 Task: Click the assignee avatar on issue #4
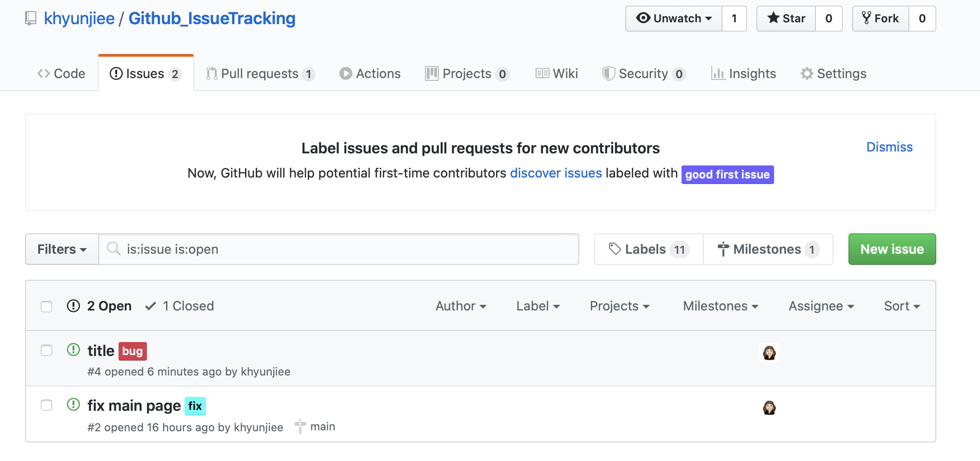tap(769, 353)
